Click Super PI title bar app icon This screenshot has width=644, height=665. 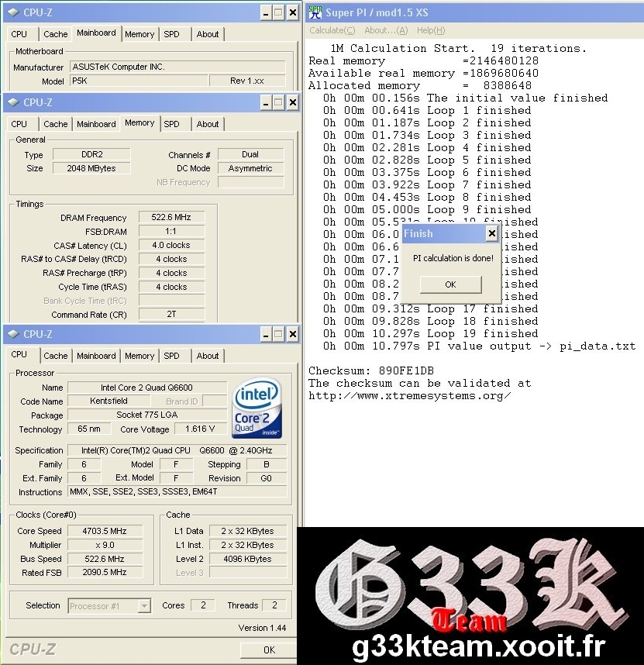point(315,12)
